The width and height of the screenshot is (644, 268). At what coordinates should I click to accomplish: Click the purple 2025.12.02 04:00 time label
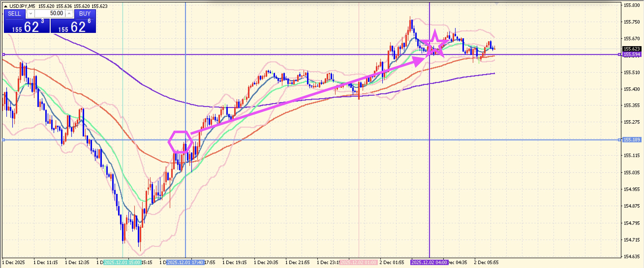click(x=429, y=263)
